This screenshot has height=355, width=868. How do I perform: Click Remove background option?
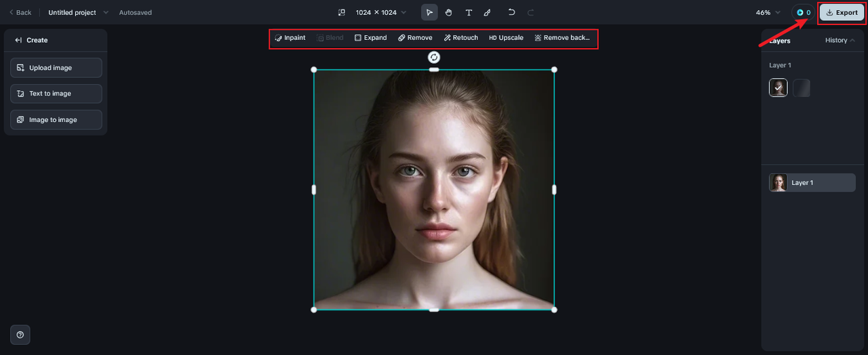[x=562, y=38]
